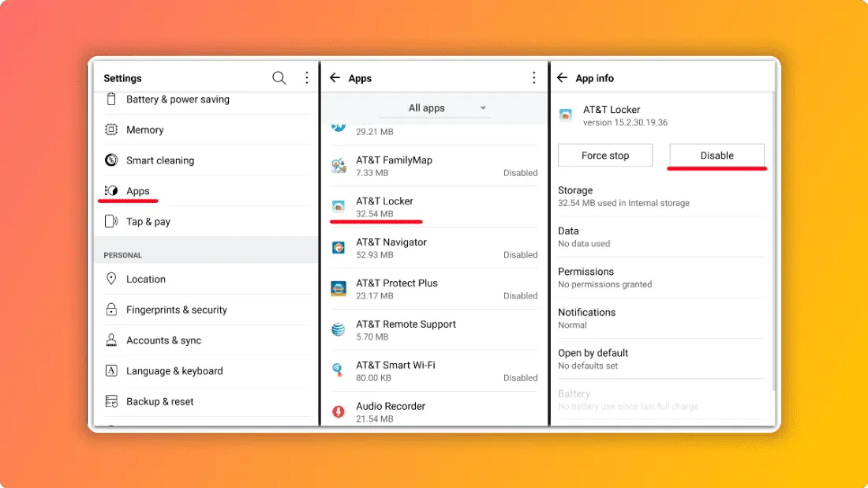Tap the AT&T Locker icon in App info
868x488 pixels.
click(x=565, y=115)
